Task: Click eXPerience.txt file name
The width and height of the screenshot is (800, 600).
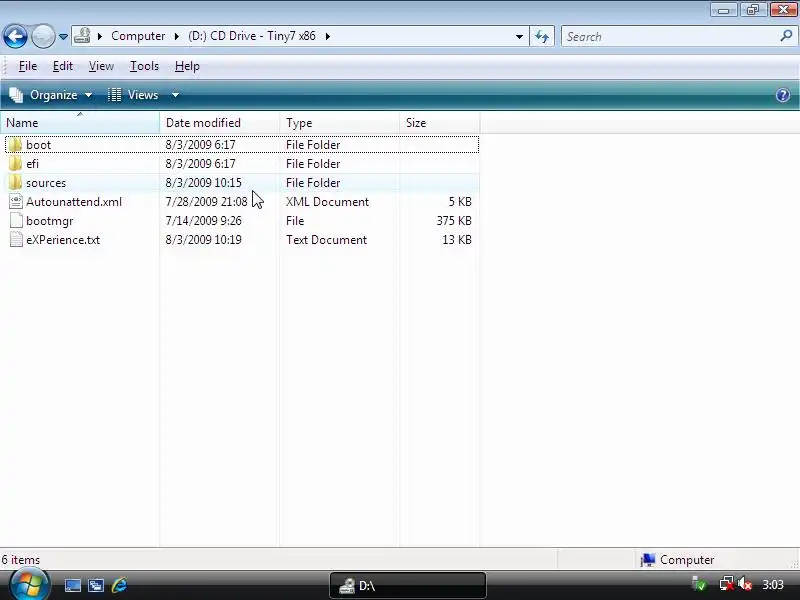Action: [63, 240]
